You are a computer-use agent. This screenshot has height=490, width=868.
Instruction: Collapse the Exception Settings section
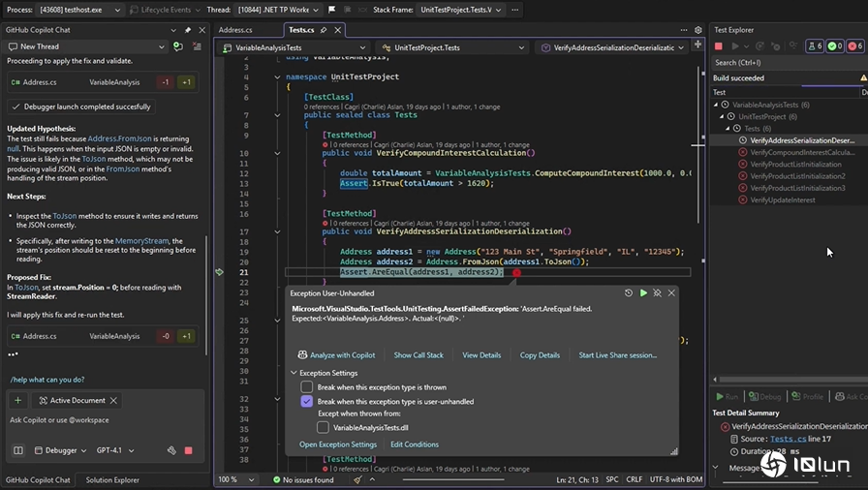[294, 372]
